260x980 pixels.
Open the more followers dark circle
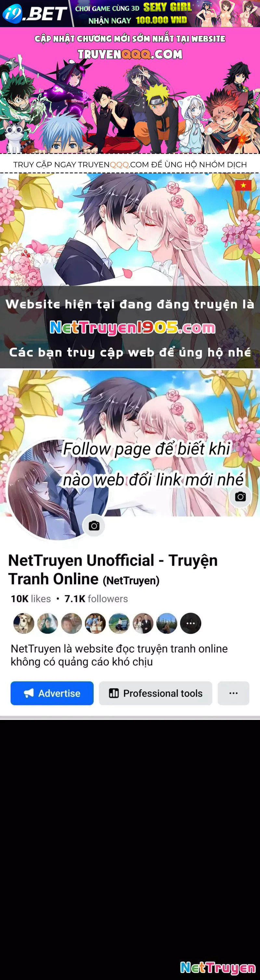[x=190, y=623]
